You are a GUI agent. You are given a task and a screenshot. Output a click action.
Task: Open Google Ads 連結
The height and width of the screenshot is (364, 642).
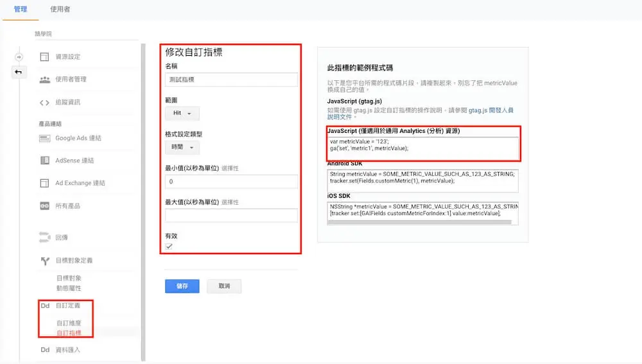[78, 139]
